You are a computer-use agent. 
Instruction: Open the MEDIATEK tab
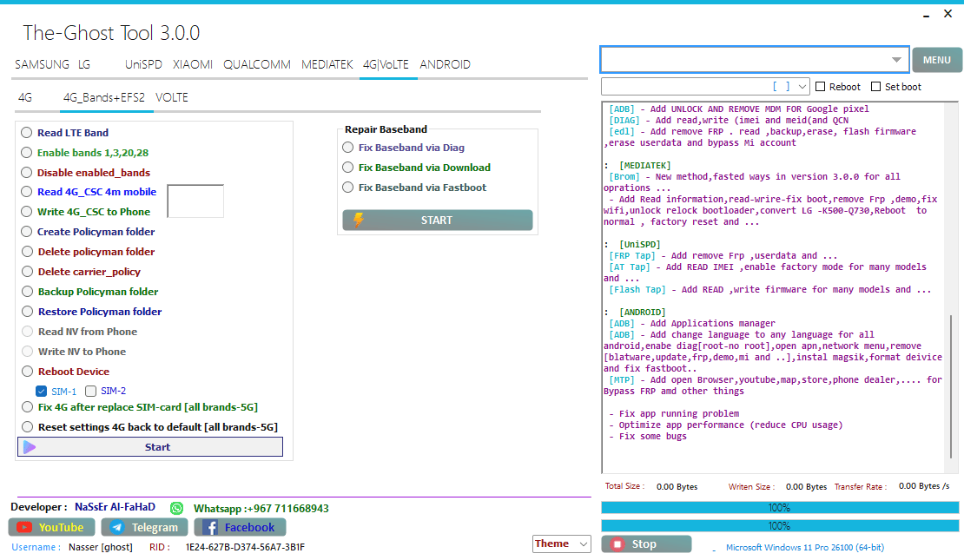click(x=327, y=64)
